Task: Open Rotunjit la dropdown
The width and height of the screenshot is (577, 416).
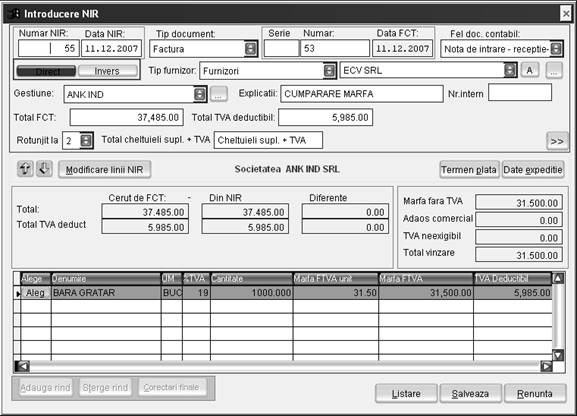Action: (86, 141)
